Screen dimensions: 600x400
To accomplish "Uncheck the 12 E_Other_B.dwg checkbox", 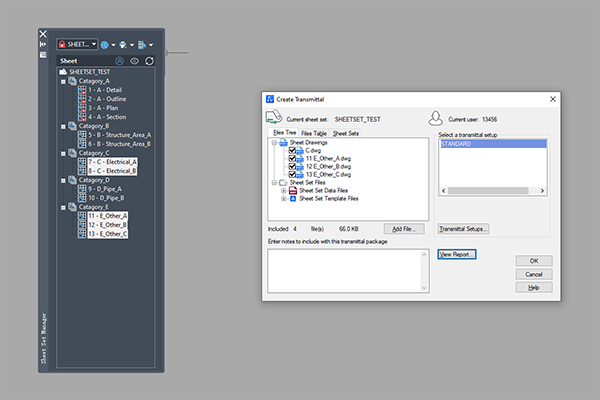I will pos(292,166).
